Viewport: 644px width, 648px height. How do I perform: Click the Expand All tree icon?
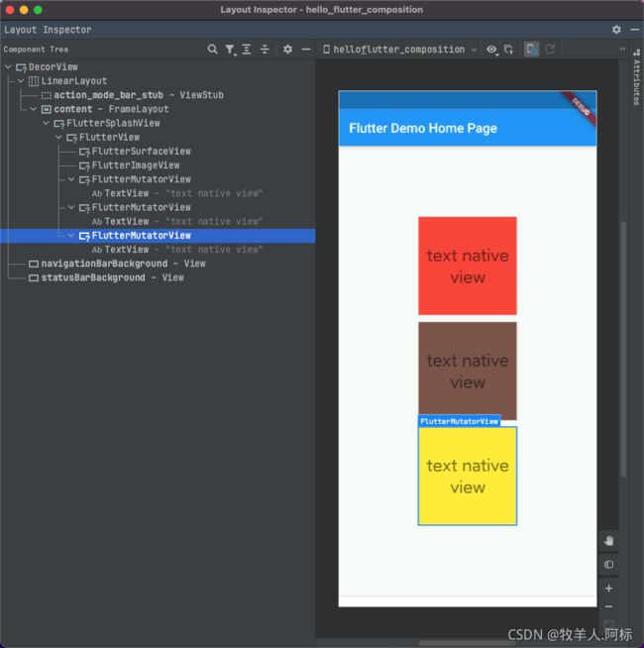click(247, 50)
